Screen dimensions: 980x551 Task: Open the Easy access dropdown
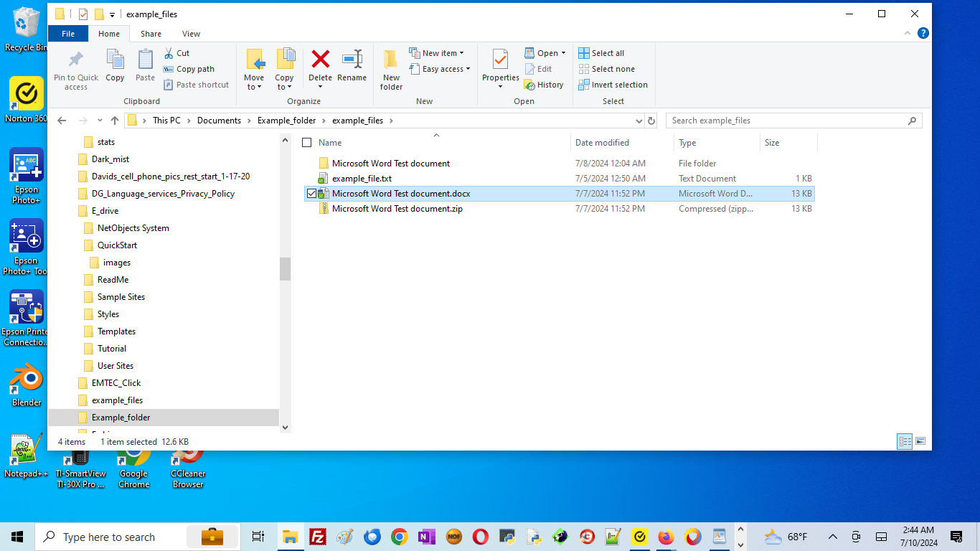[x=440, y=69]
